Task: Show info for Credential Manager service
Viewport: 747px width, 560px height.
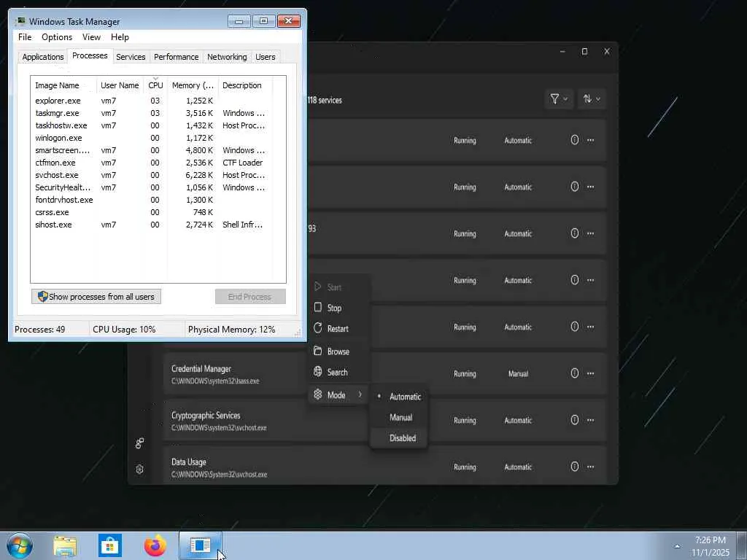Action: 575,373
